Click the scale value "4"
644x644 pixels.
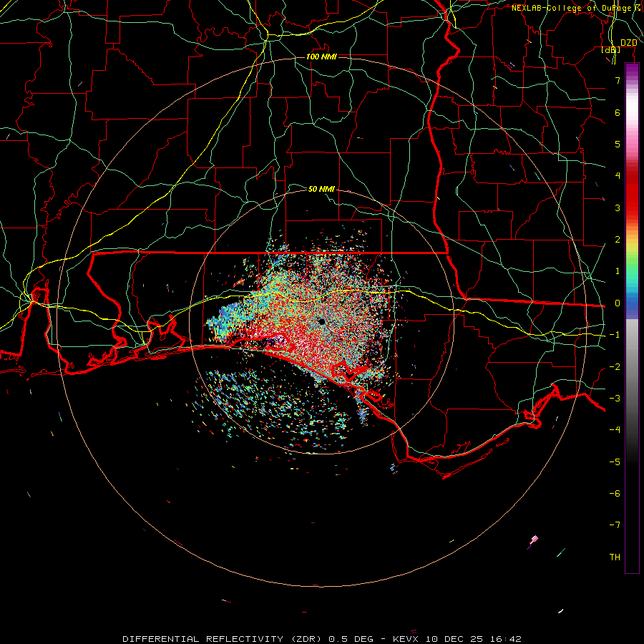[618, 176]
